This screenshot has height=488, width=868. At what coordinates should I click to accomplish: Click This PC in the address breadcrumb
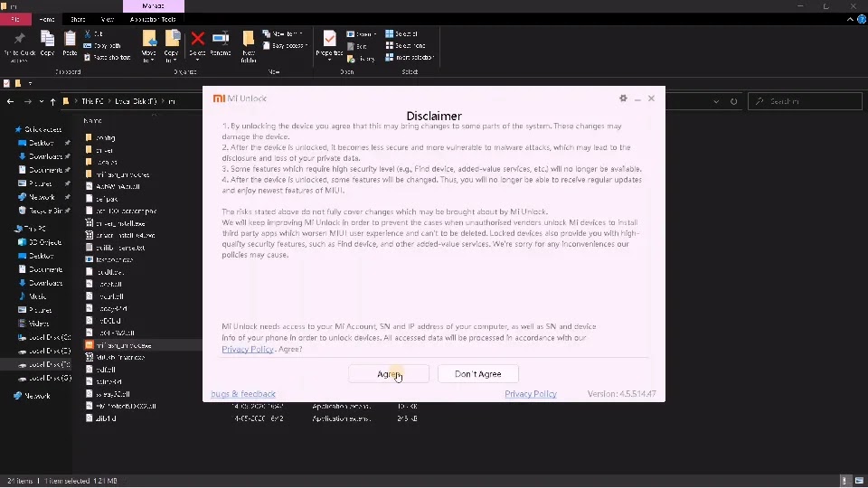tap(92, 101)
